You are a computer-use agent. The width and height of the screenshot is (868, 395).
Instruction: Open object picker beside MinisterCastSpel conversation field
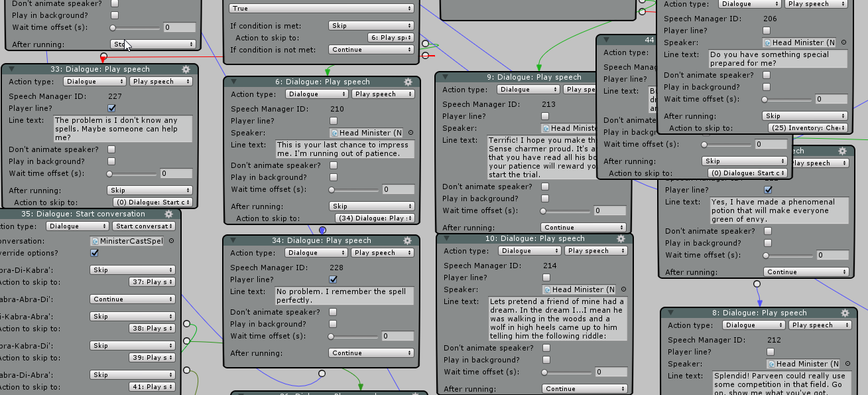(171, 241)
